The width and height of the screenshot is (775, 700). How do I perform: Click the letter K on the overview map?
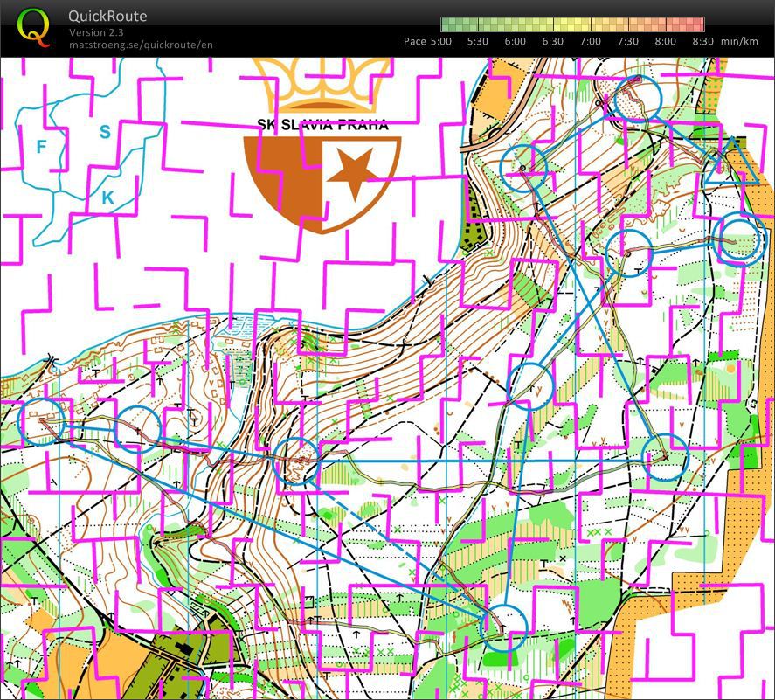click(x=107, y=198)
